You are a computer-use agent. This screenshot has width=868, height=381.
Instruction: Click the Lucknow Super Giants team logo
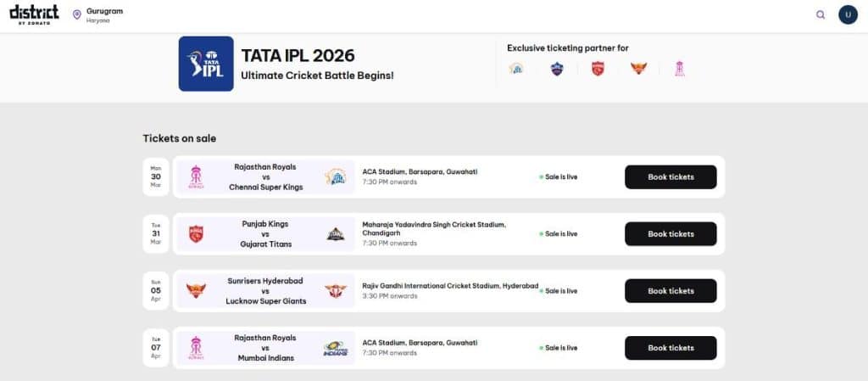[x=336, y=291]
